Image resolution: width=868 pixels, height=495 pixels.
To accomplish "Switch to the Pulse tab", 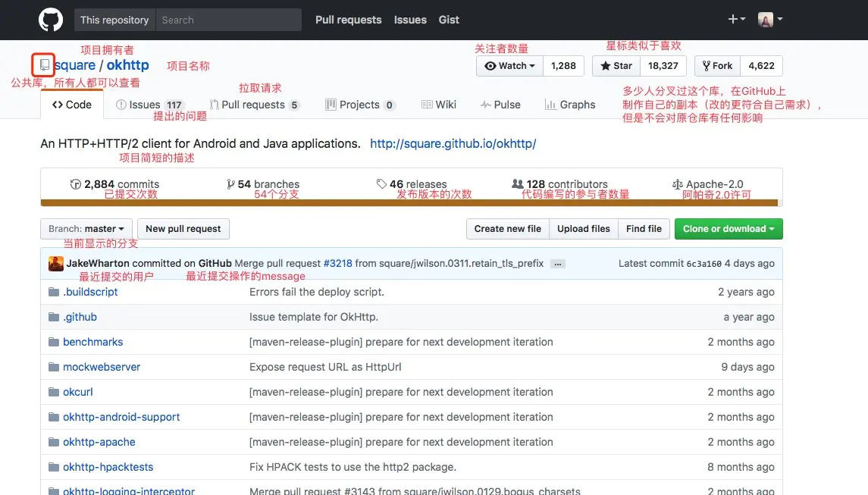I will (500, 105).
